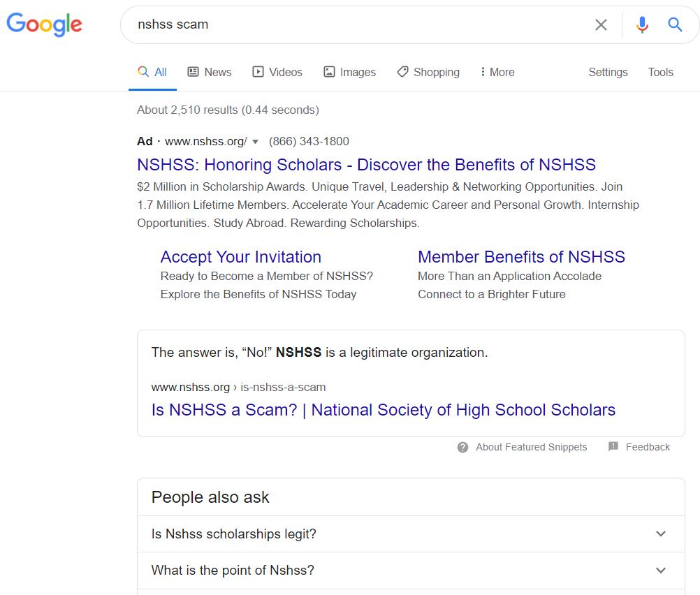Click the question mark icon for featured snippets
The width and height of the screenshot is (700, 595).
[x=463, y=447]
